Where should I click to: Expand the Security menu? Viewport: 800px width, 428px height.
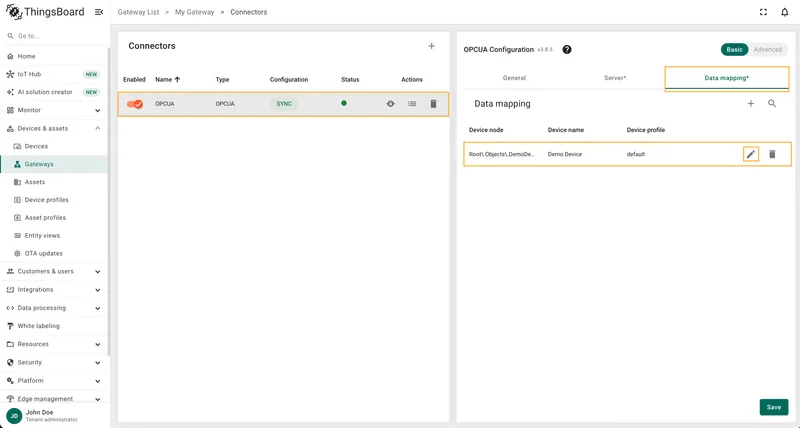click(x=97, y=363)
